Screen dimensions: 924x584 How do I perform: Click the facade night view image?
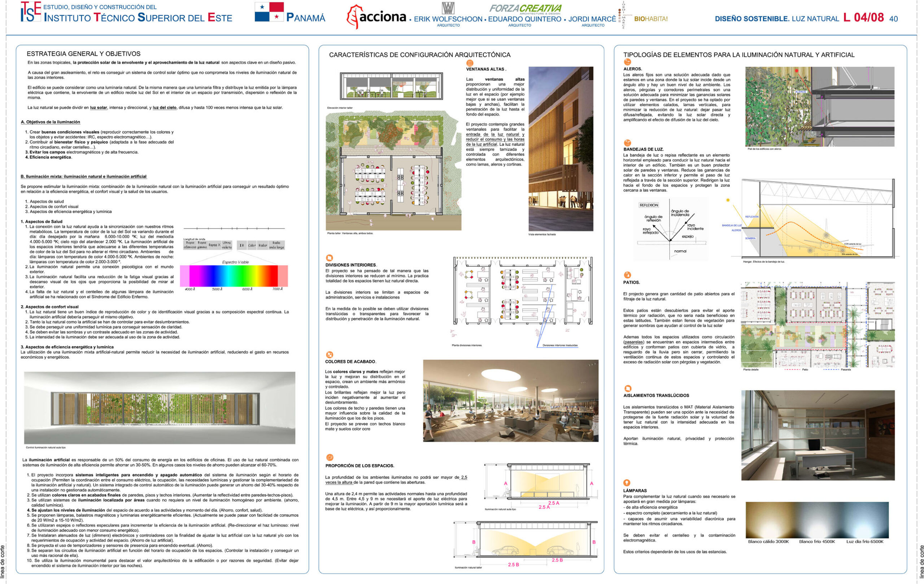click(x=560, y=148)
